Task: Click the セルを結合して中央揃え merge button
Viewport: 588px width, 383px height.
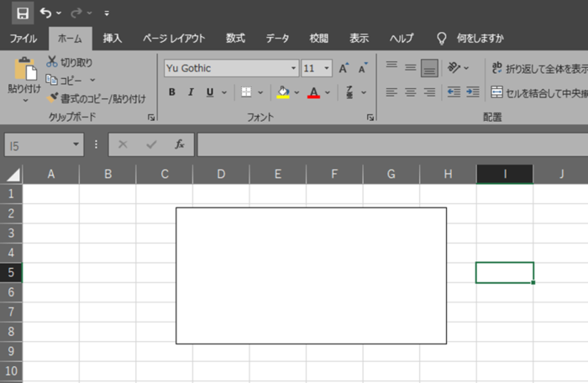Action: pos(539,92)
